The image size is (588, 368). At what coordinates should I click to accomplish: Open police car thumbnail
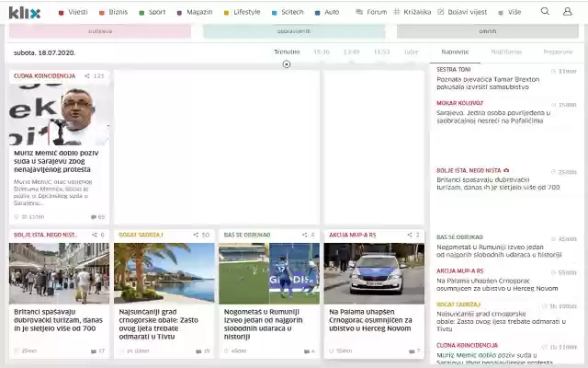[374, 273]
